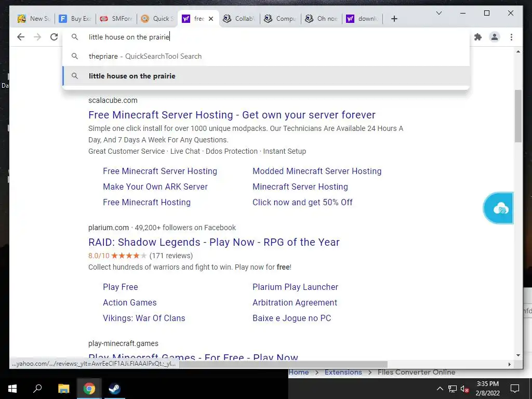Open the Chrome three-dot menu
Screen dimensions: 532x399
pos(511,37)
